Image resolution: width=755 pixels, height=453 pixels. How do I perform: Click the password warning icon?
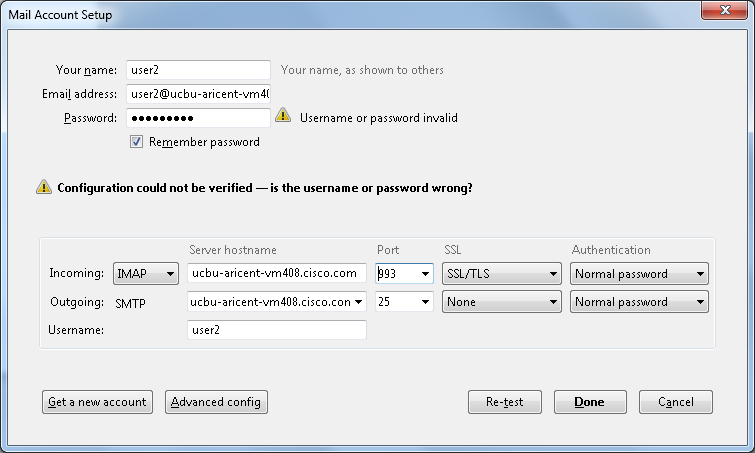coord(283,117)
